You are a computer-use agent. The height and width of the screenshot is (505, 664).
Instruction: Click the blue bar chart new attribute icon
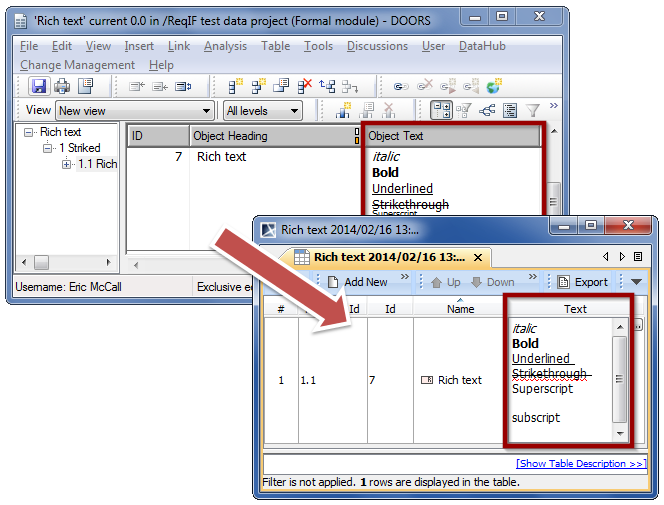point(343,110)
